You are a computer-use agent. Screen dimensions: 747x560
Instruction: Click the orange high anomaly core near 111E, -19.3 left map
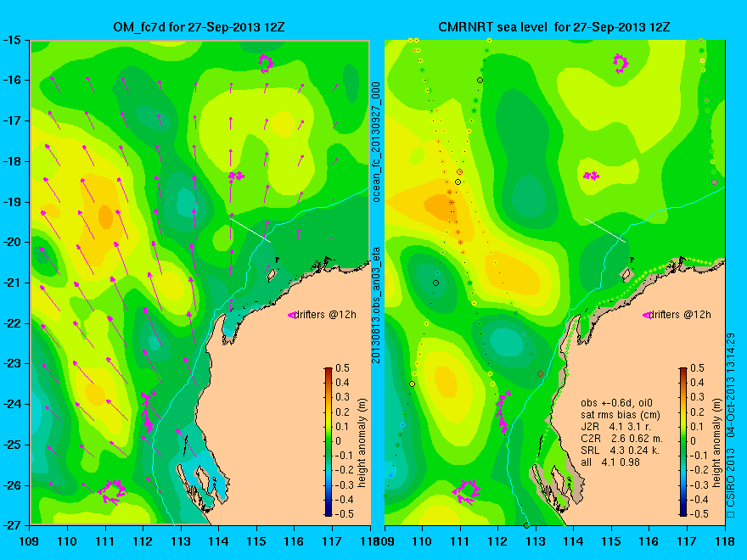click(x=105, y=216)
